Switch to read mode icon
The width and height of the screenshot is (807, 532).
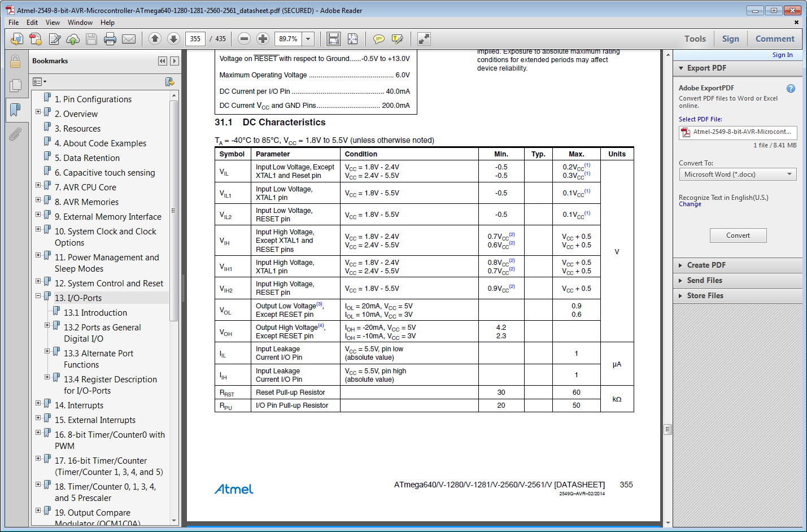click(424, 39)
